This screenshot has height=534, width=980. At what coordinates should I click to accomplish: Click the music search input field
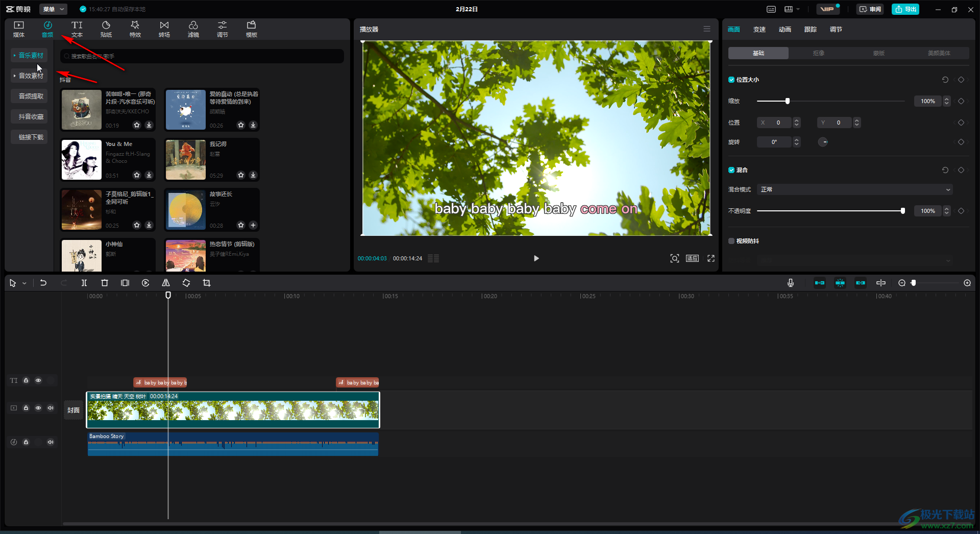point(202,56)
